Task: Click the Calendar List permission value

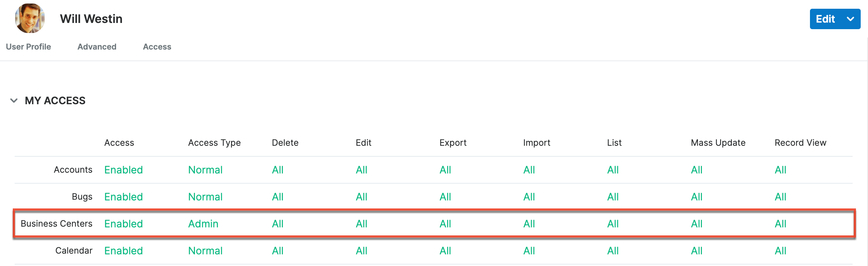Action: click(613, 251)
